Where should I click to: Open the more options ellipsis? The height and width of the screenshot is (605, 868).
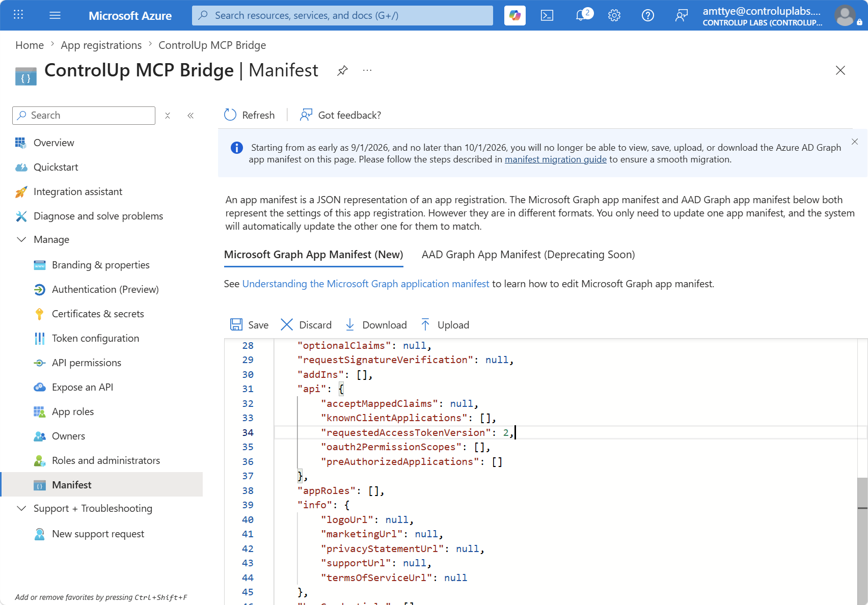[367, 70]
